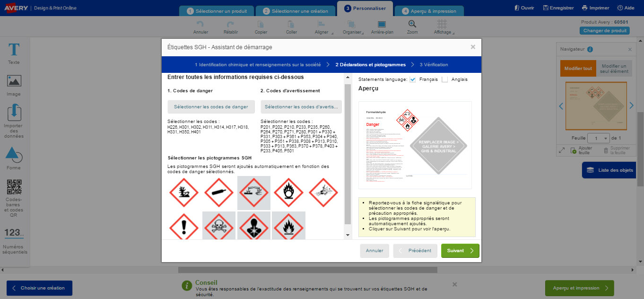The width and height of the screenshot is (644, 299).
Task: Open the Image tool
Action: [x=14, y=85]
